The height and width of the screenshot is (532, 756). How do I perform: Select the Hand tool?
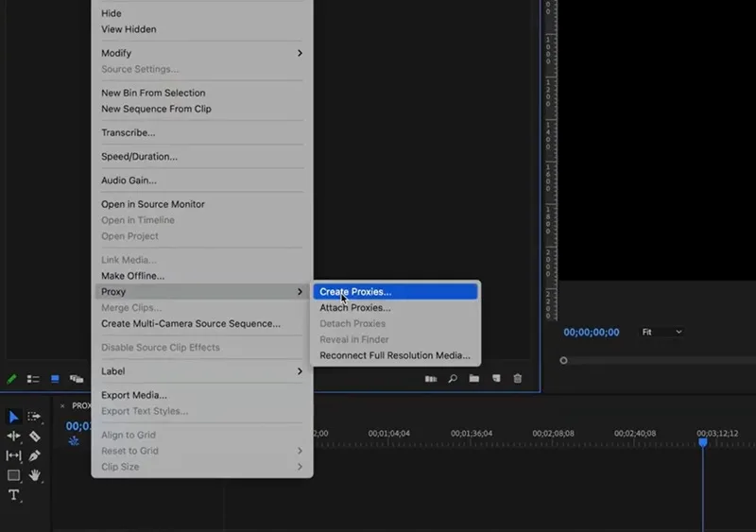(34, 475)
